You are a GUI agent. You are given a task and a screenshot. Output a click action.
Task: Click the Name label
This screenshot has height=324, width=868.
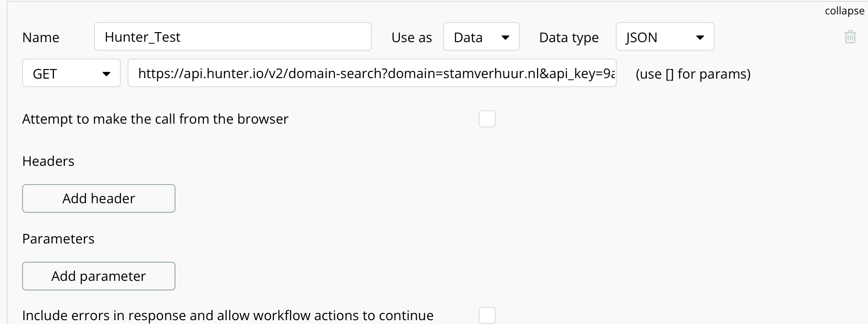click(41, 37)
